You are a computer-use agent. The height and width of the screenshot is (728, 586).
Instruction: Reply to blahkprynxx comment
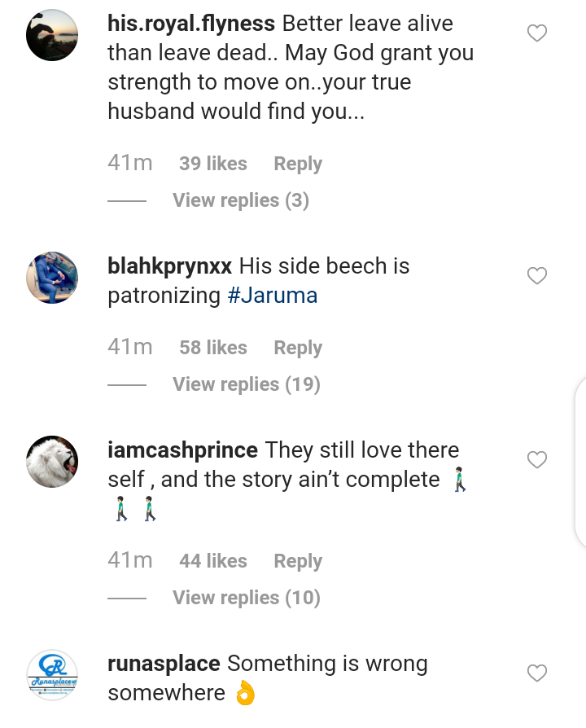298,348
